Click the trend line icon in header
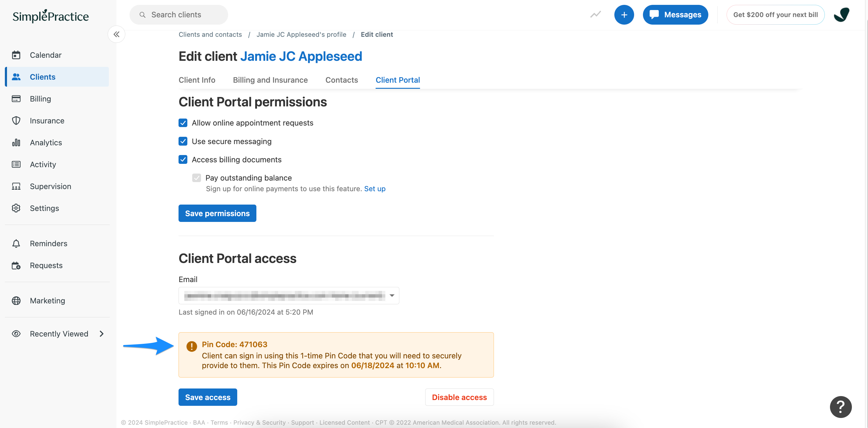Image resolution: width=868 pixels, height=428 pixels. click(x=595, y=15)
